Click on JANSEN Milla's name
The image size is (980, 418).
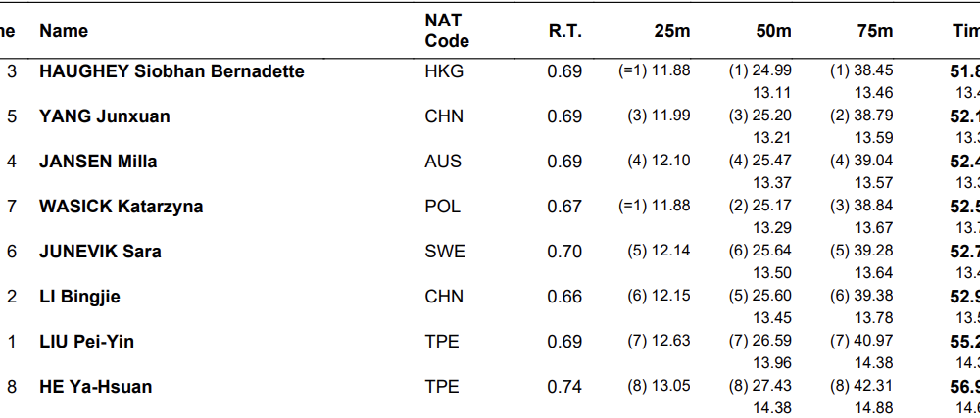[98, 162]
